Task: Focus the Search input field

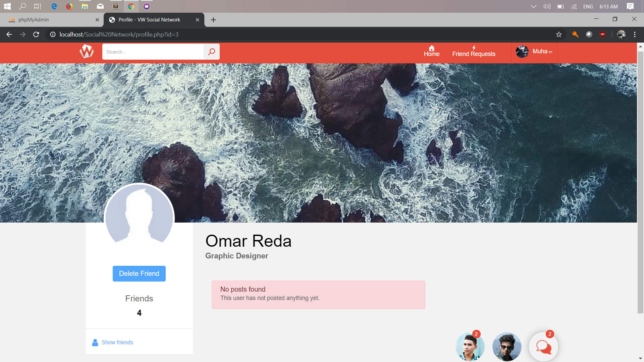Action: click(153, 52)
